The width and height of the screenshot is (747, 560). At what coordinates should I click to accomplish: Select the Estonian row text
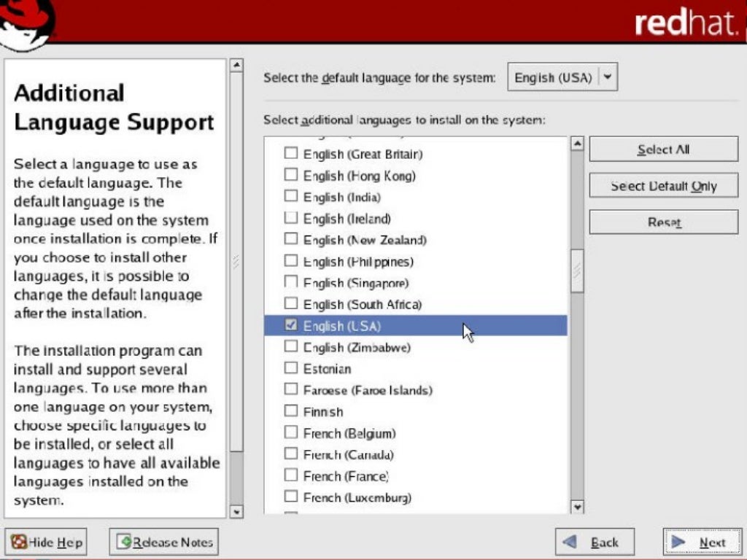pyautogui.click(x=328, y=369)
